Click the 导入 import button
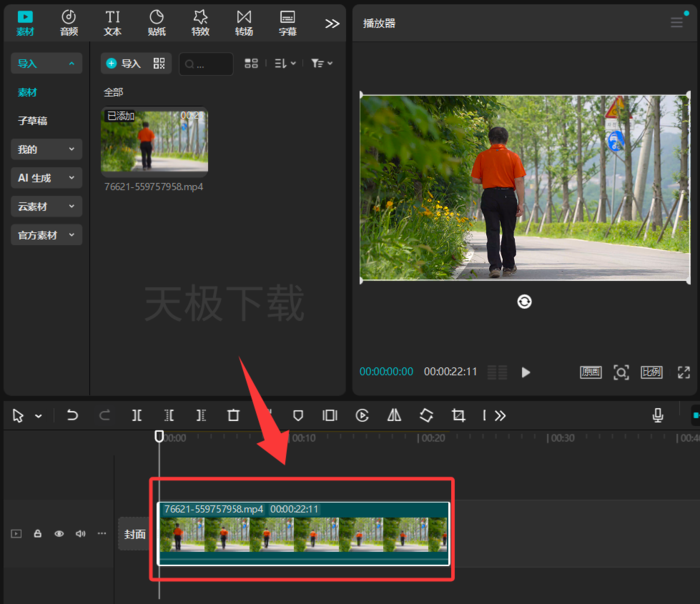 [x=124, y=63]
